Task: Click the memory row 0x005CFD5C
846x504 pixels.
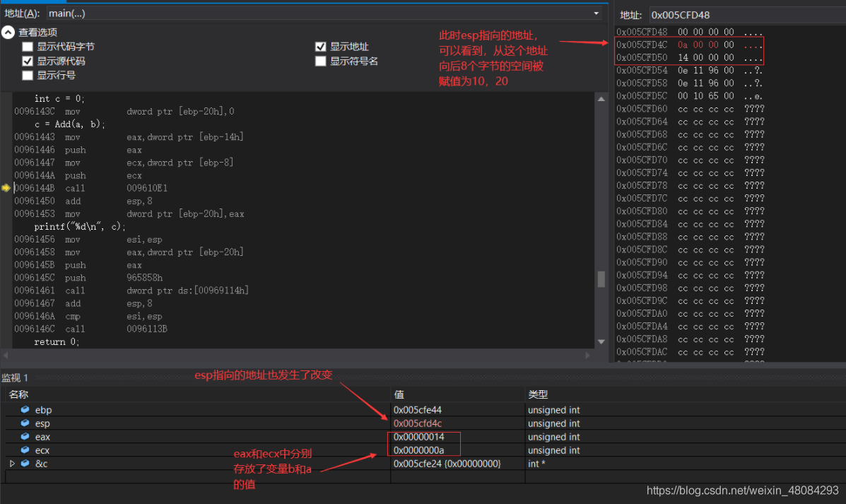Action: [x=690, y=96]
